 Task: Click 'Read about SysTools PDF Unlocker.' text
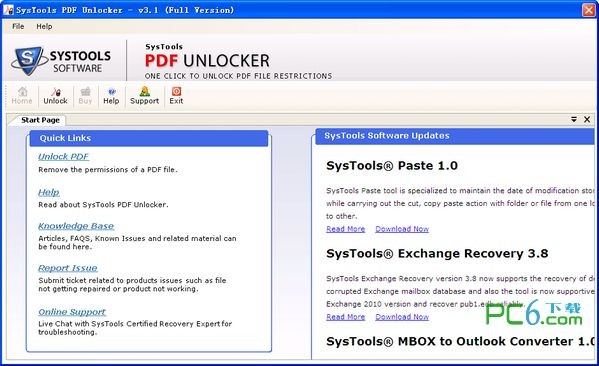point(103,204)
